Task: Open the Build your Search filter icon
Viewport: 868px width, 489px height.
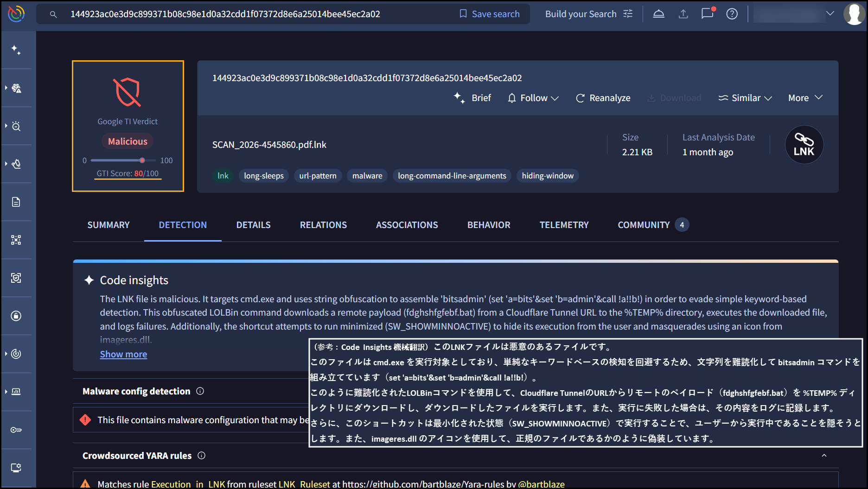Action: tap(628, 14)
